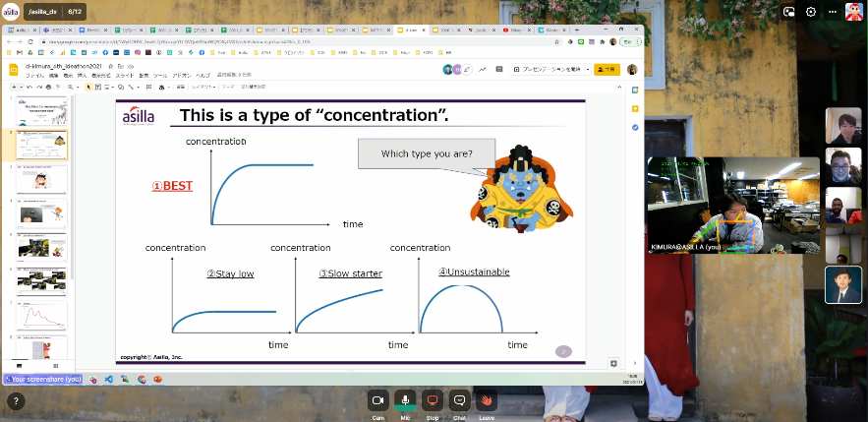The image size is (868, 422).
Task: Click the picture-in-picture layout icon
Action: pos(789,12)
